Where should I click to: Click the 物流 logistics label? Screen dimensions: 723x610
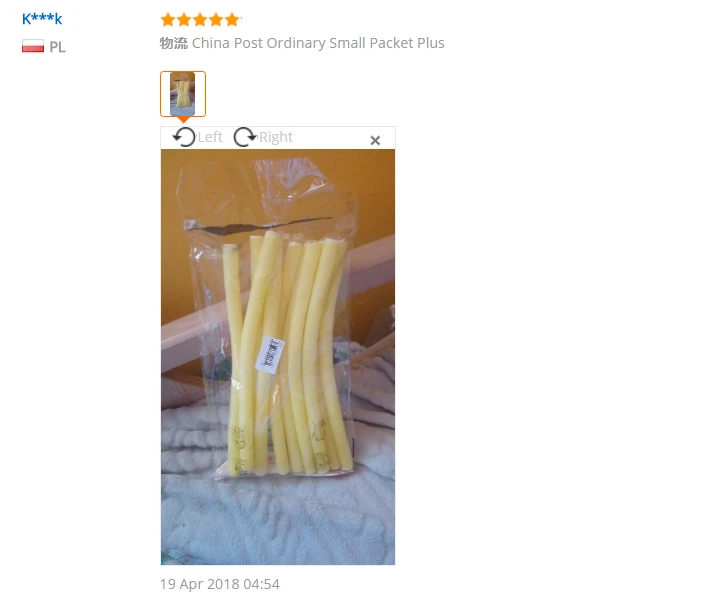174,43
